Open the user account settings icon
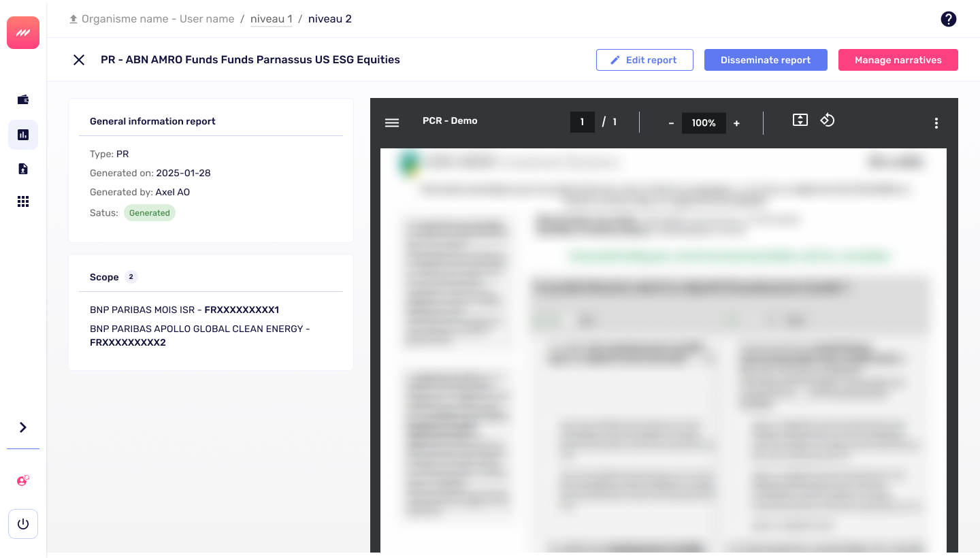 click(x=23, y=480)
